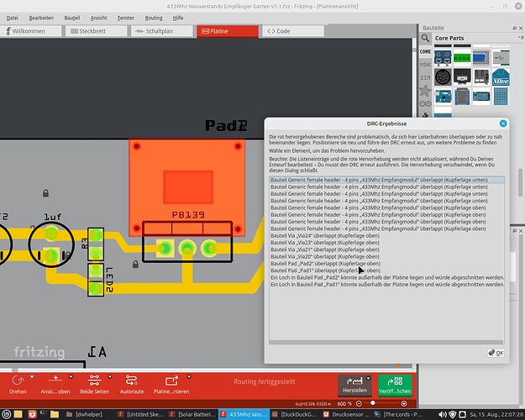Open the parts search magnifier
Screen dimensions: 525x420
(x=425, y=38)
